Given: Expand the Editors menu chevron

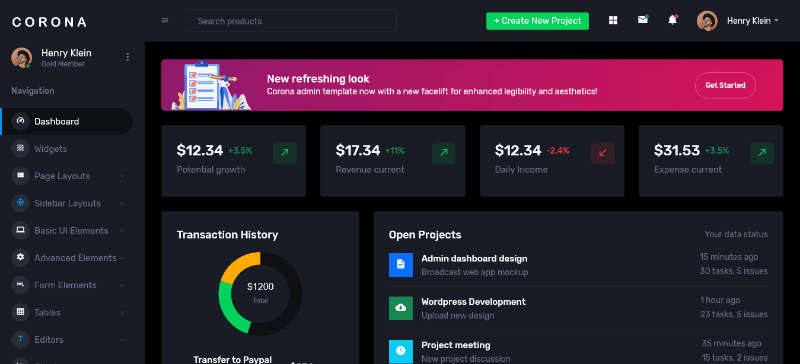Looking at the screenshot, I should (122, 339).
